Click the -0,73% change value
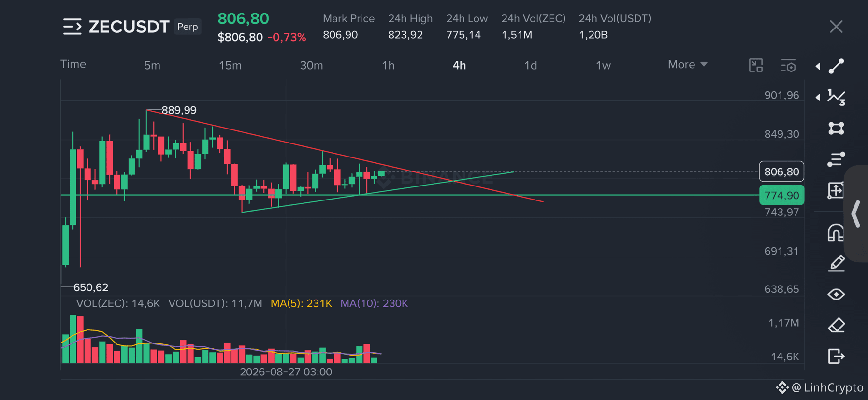 coord(287,37)
